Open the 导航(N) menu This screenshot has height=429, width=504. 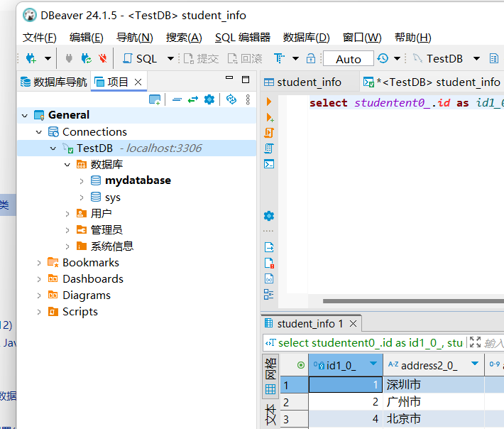134,38
